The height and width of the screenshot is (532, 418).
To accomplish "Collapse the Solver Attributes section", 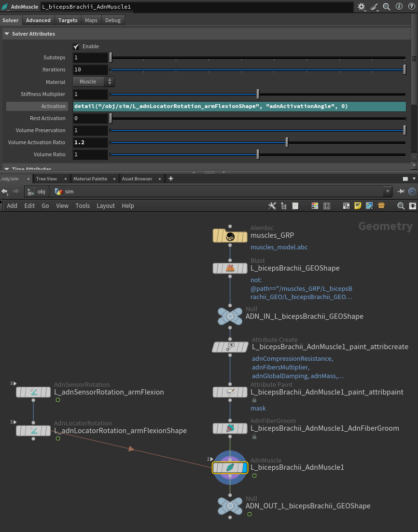I will 7,34.
